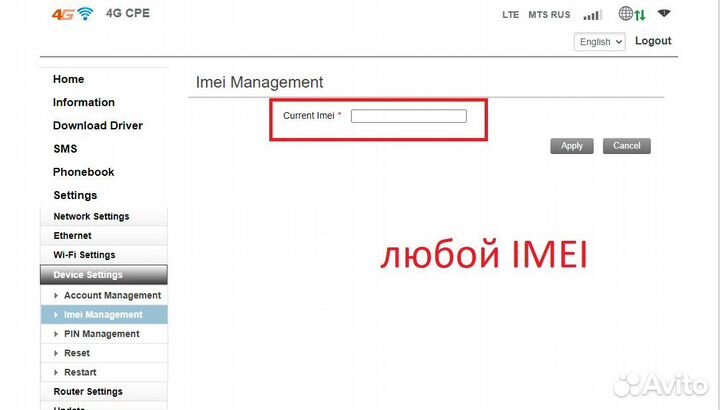This screenshot has height=410, width=720.
Task: Click the globe network status icon
Action: (627, 13)
